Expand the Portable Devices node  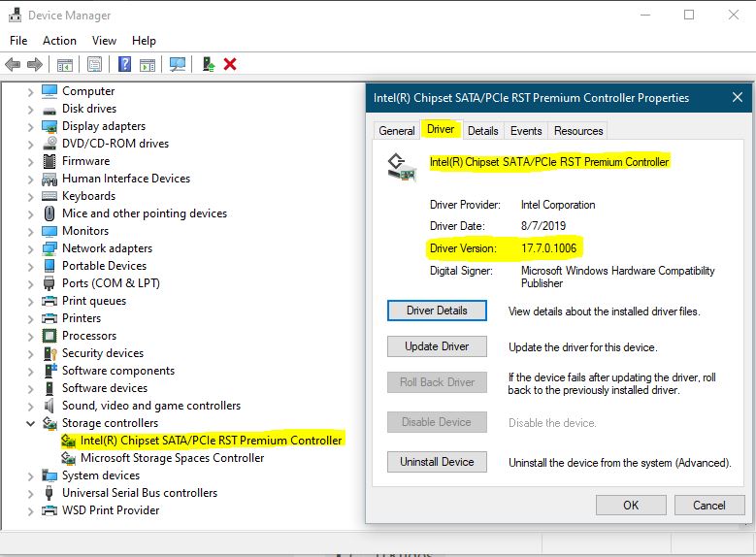point(30,266)
